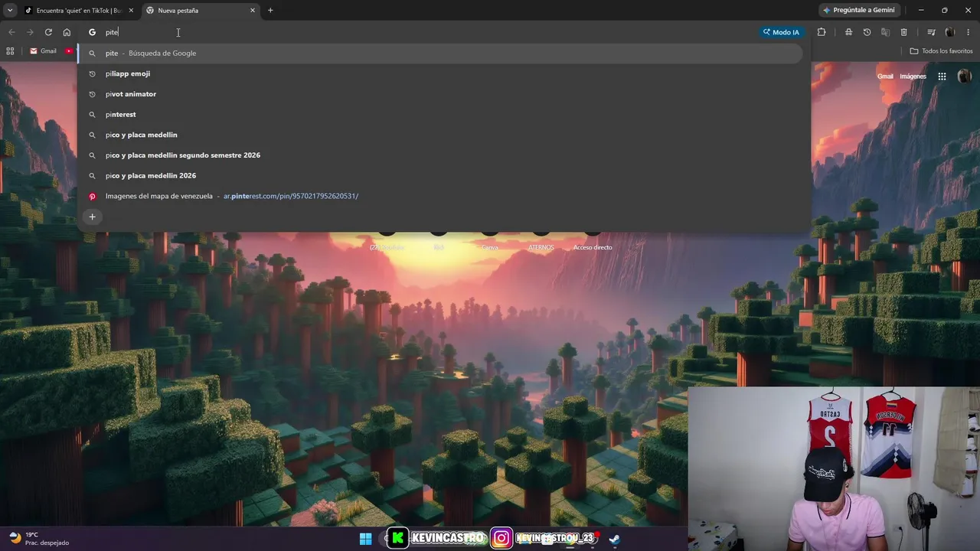
Task: Open the Gmail link on Google page
Action: tap(885, 77)
